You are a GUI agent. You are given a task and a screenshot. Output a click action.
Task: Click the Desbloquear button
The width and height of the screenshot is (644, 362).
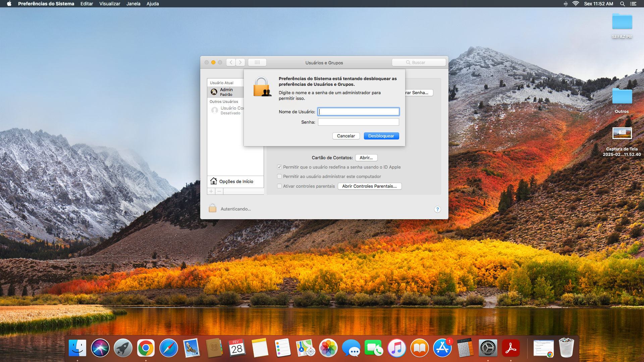[381, 136]
